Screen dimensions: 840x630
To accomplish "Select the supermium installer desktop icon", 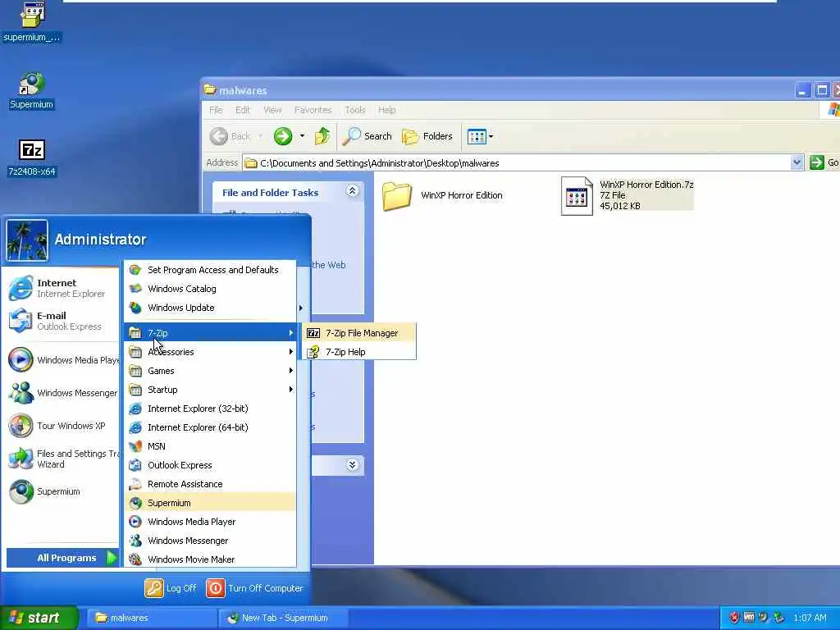I will pos(32,22).
